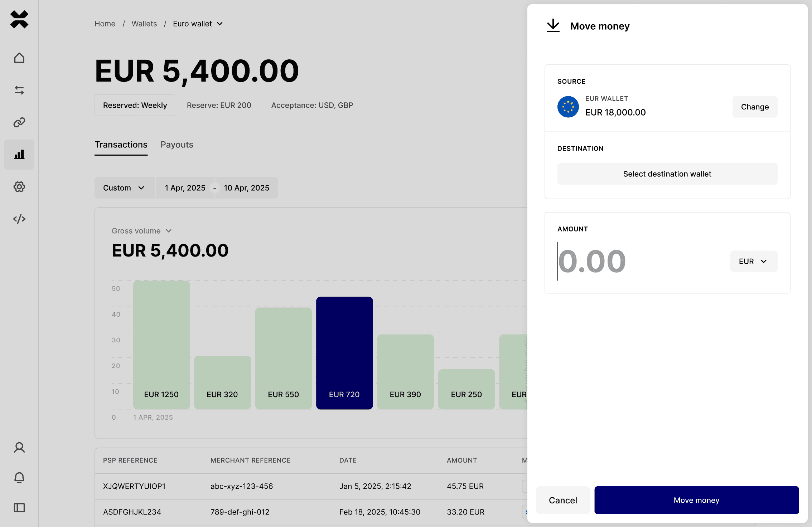This screenshot has width=812, height=527.
Task: Click Change source wallet button
Action: tap(755, 107)
